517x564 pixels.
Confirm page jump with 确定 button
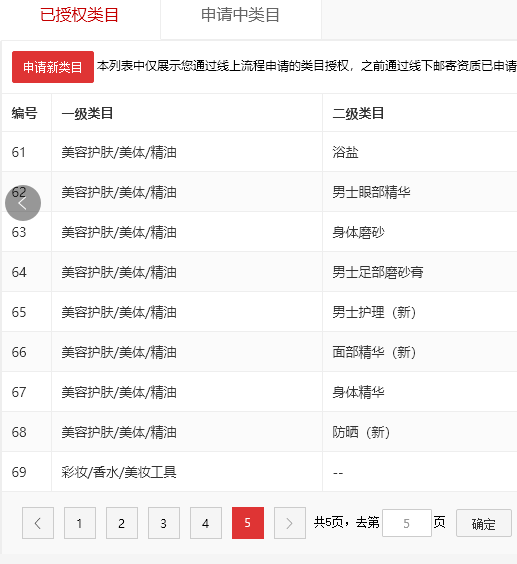point(484,523)
